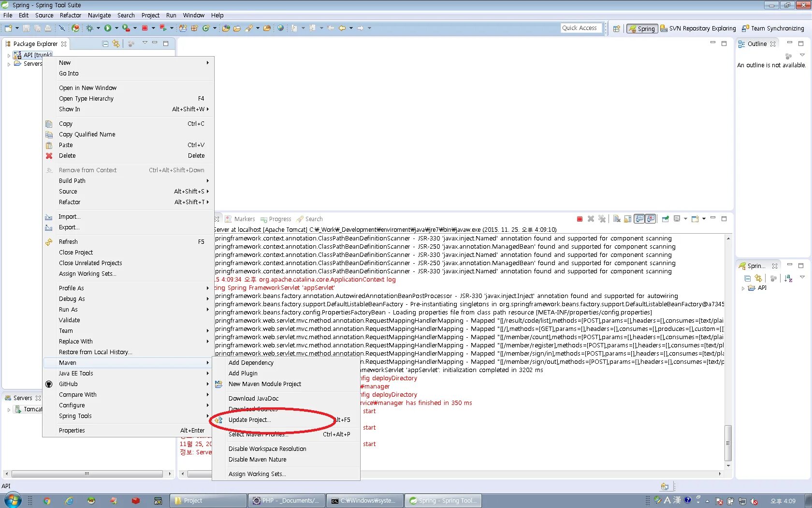This screenshot has width=812, height=508.
Task: Switch to the Progress tab
Action: 275,219
